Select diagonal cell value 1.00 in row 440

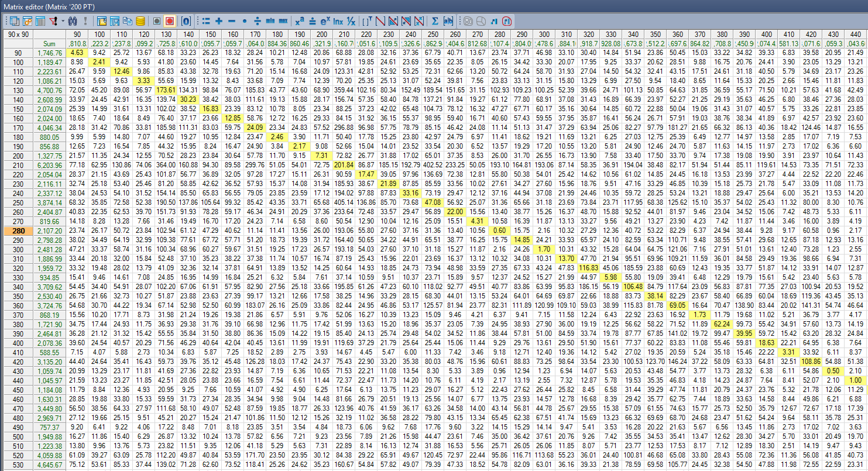(855, 380)
